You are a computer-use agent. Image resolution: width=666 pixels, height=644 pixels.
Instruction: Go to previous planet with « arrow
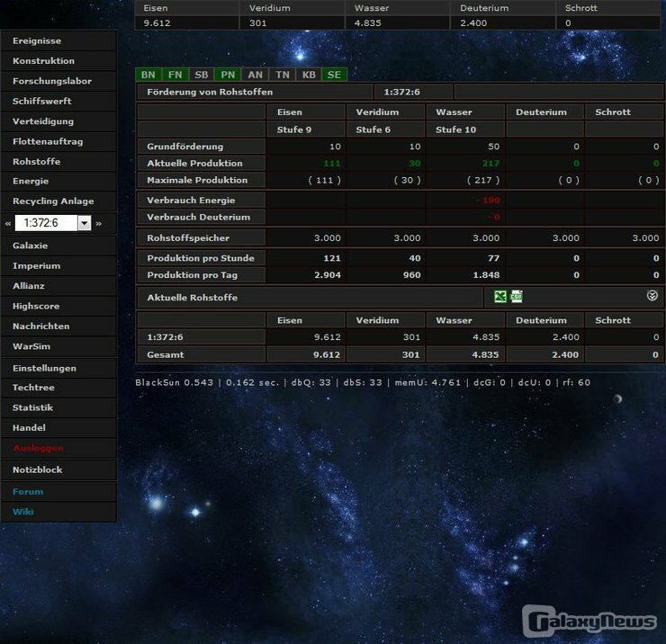click(8, 223)
